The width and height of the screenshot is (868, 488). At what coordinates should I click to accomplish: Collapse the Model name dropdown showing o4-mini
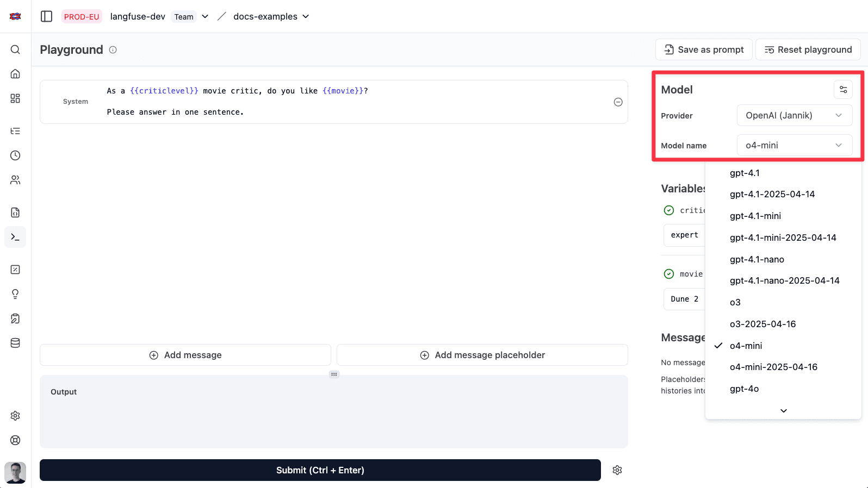794,145
